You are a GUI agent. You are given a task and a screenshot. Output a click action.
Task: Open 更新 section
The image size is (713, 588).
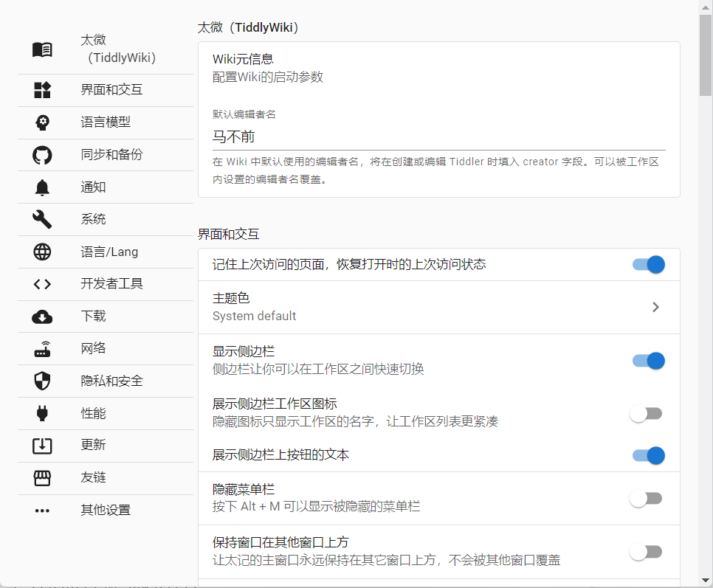click(x=106, y=446)
